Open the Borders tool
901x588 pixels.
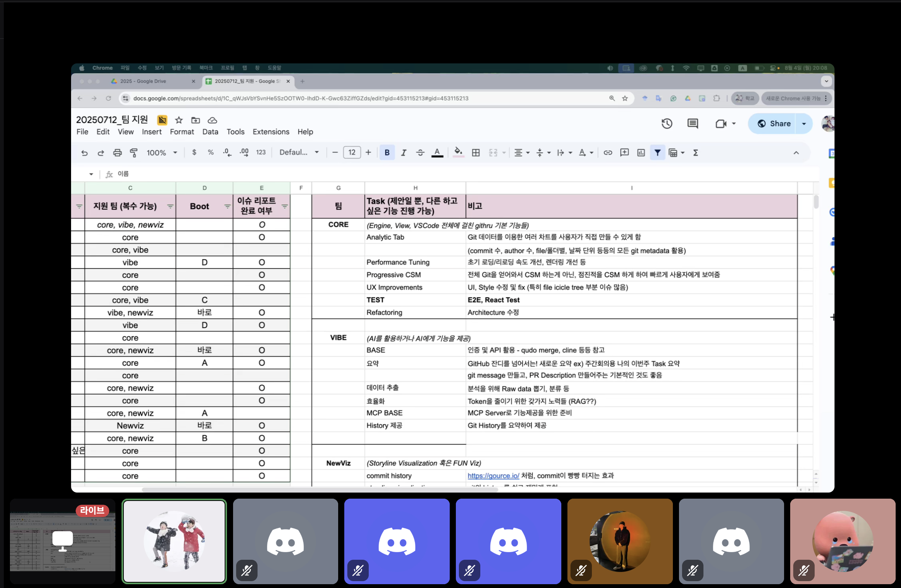[476, 153]
